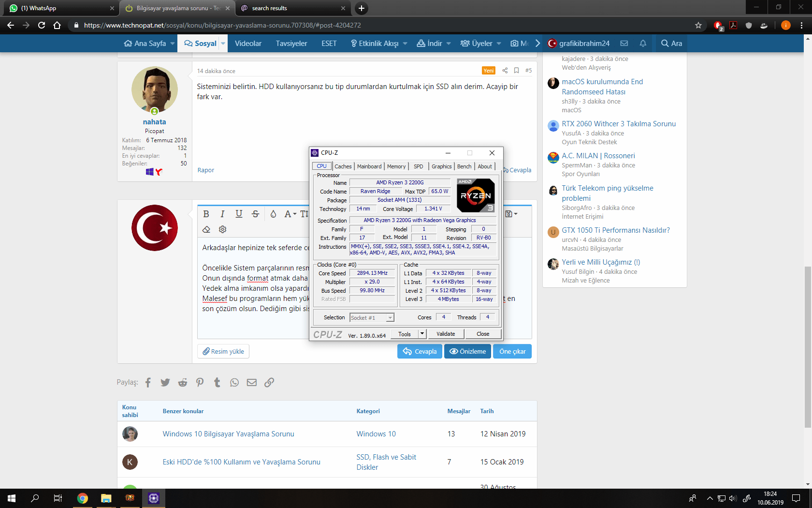Share the thread on Tumblr
The width and height of the screenshot is (812, 508).
click(x=217, y=383)
